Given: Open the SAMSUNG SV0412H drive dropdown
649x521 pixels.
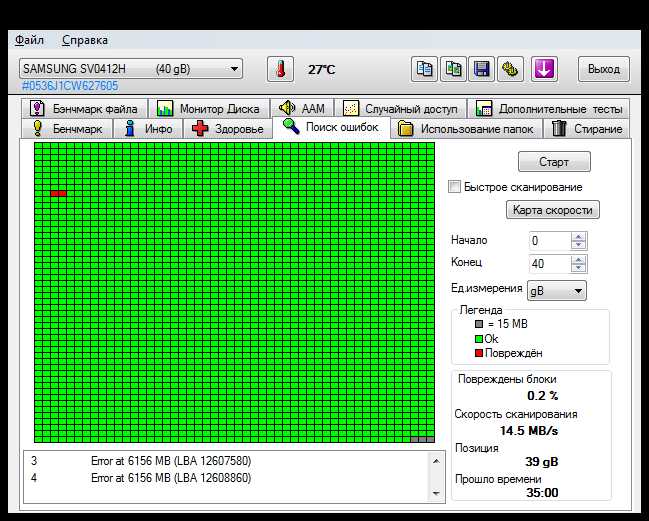Looking at the screenshot, I should [131, 69].
